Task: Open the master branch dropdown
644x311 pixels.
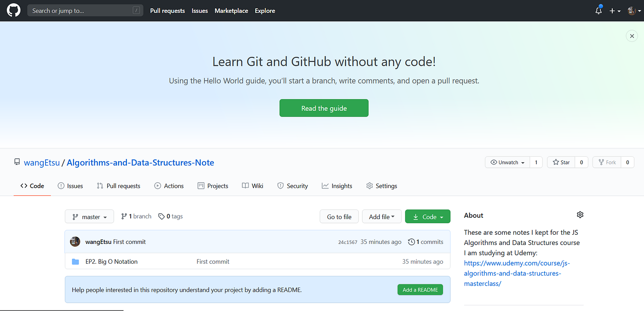Action: 89,216
